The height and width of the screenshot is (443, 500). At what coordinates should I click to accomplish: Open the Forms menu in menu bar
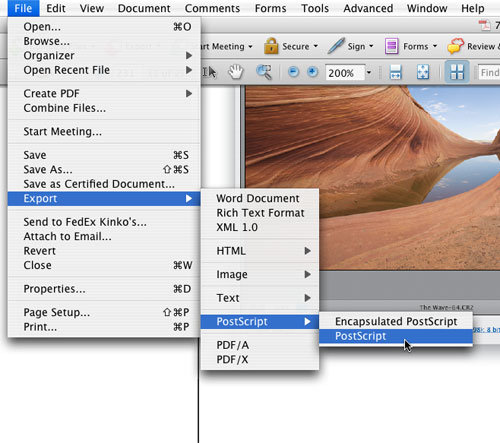270,8
